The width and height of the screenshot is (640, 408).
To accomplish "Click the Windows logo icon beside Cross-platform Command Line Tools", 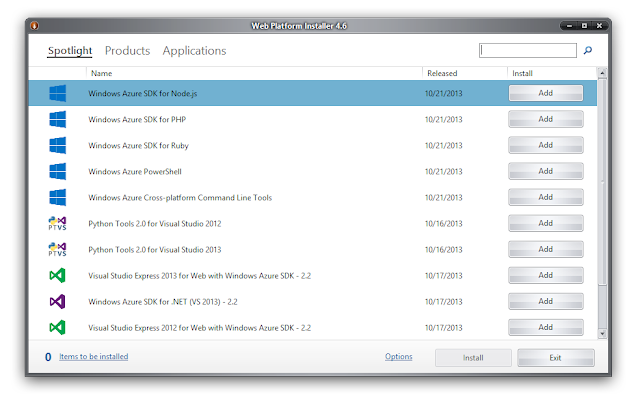I will (x=58, y=197).
